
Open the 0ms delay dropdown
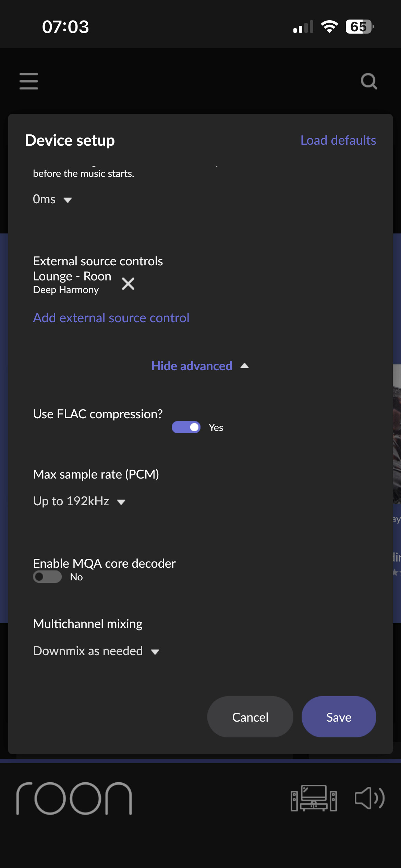[x=52, y=199]
